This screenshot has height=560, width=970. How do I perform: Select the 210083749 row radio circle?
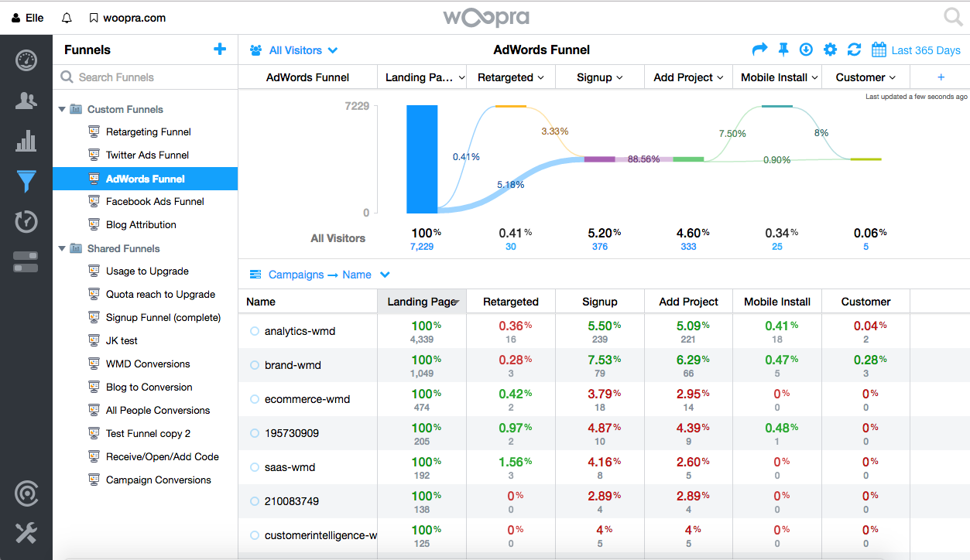[254, 501]
